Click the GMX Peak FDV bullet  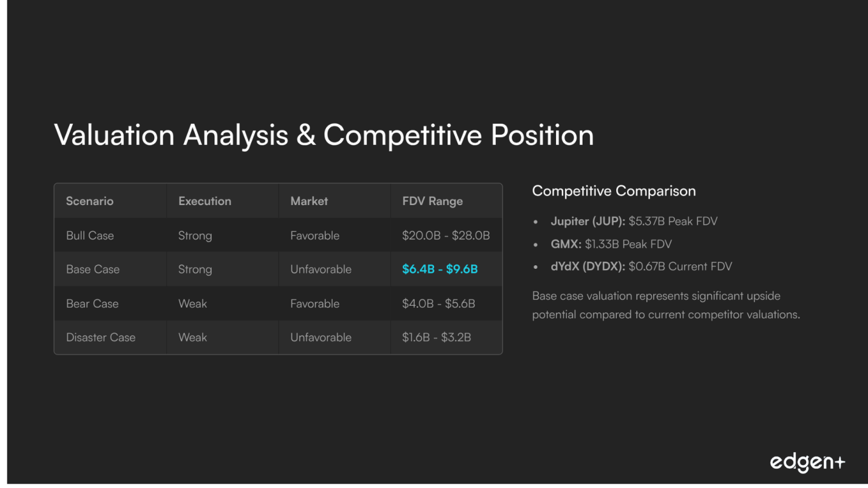click(x=611, y=244)
